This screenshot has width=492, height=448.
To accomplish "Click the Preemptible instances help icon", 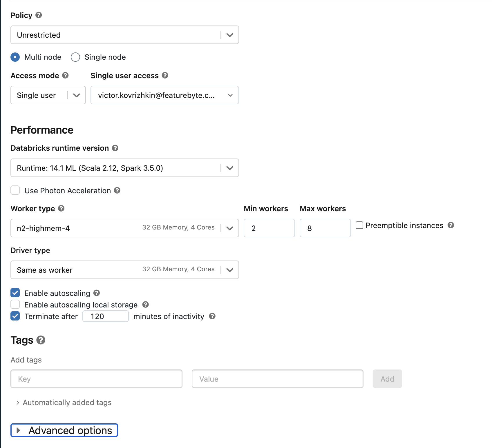I will (x=451, y=225).
